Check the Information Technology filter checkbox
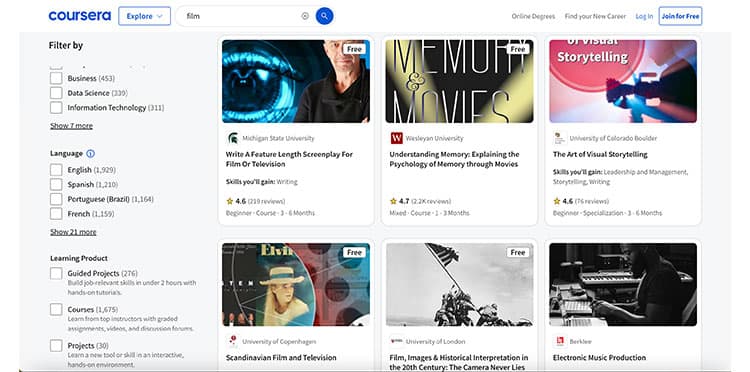The height and width of the screenshot is (372, 750). (56, 108)
